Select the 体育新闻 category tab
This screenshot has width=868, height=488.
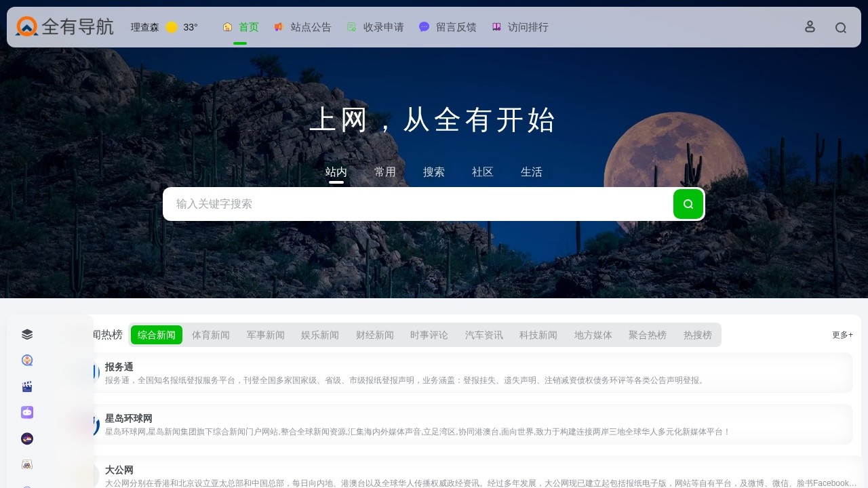pos(211,335)
